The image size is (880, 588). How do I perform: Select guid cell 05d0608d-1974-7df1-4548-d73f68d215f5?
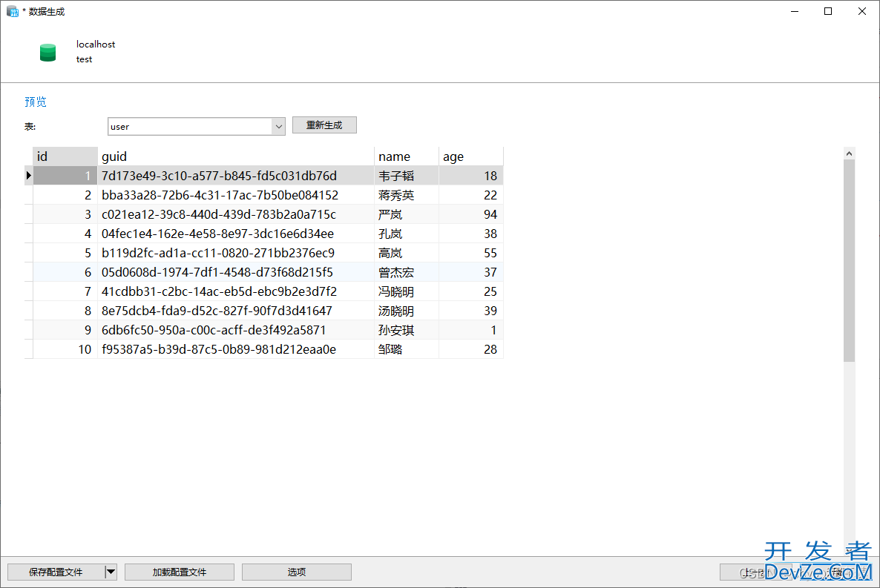pos(236,272)
